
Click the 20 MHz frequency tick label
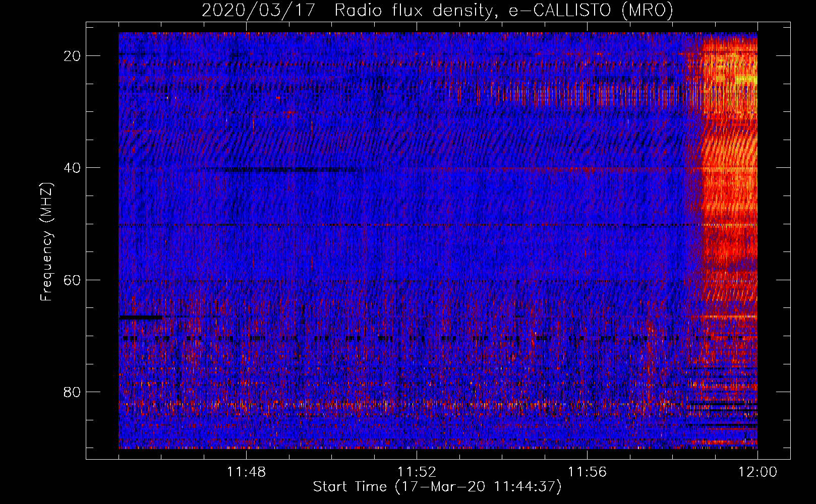coord(73,56)
